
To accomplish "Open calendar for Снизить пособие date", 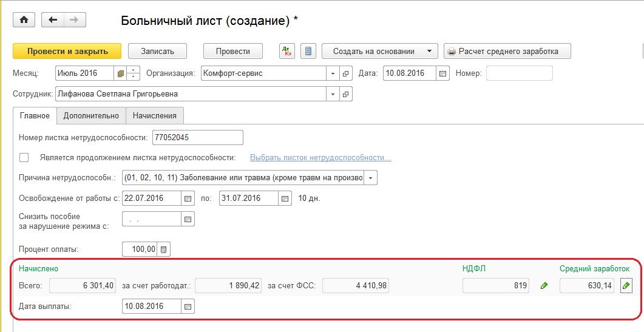I will click(188, 219).
